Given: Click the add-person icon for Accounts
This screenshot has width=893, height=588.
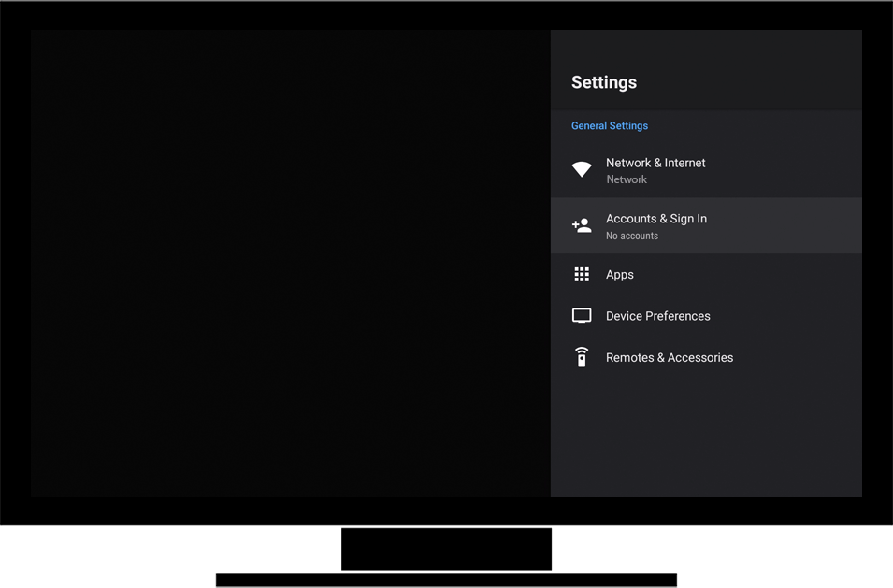Looking at the screenshot, I should pos(582,225).
